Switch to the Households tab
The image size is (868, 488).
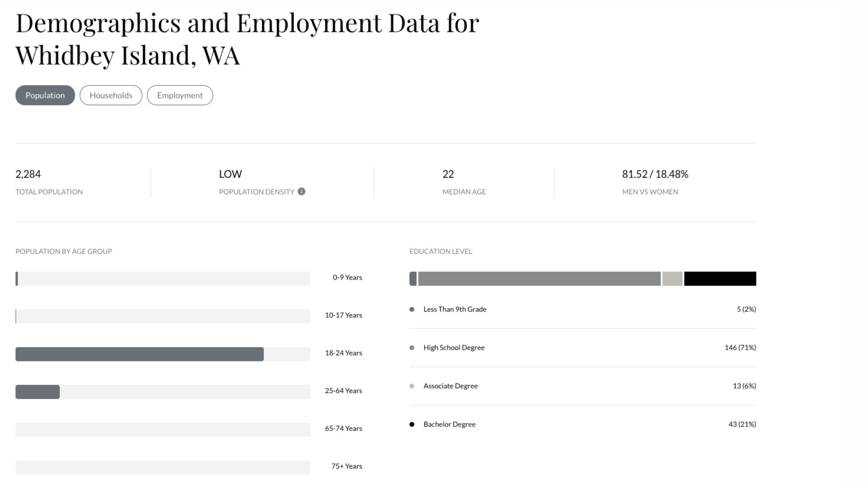[x=111, y=95]
